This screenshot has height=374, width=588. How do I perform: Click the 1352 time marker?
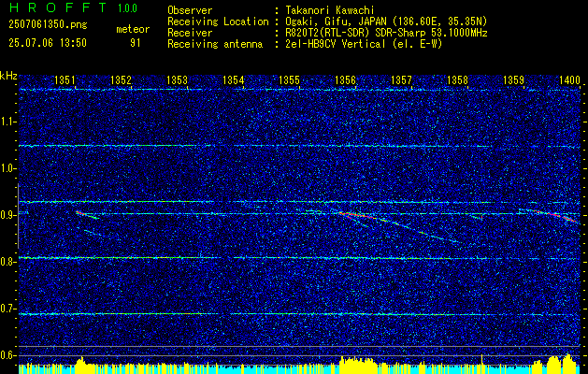point(122,79)
